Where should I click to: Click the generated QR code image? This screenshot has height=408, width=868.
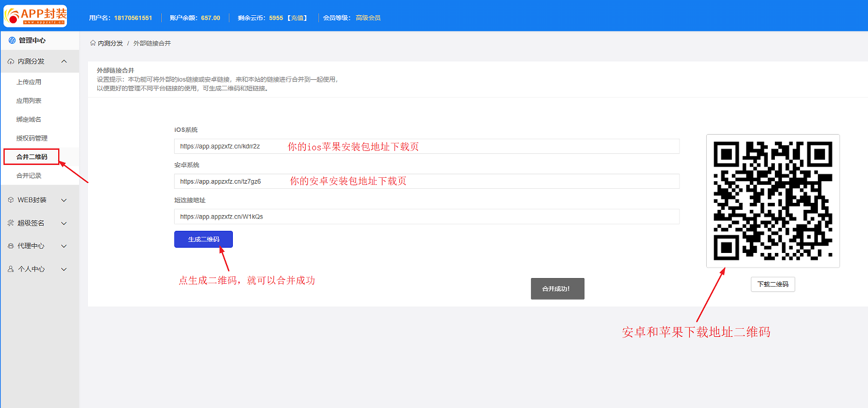click(773, 201)
